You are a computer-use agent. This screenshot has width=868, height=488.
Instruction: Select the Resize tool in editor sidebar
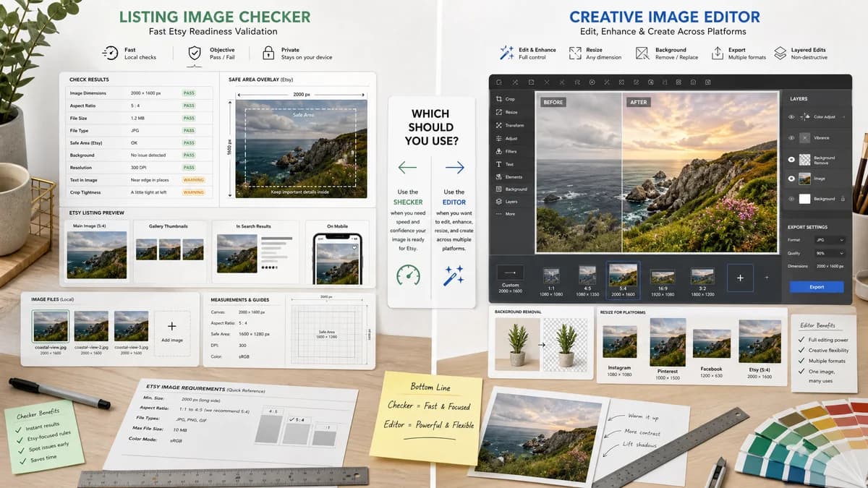point(506,112)
